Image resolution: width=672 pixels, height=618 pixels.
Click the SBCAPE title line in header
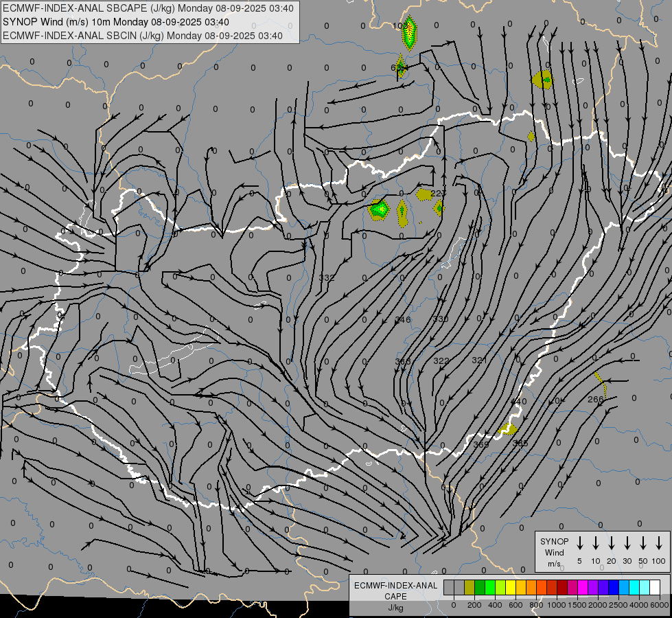tap(148, 8)
